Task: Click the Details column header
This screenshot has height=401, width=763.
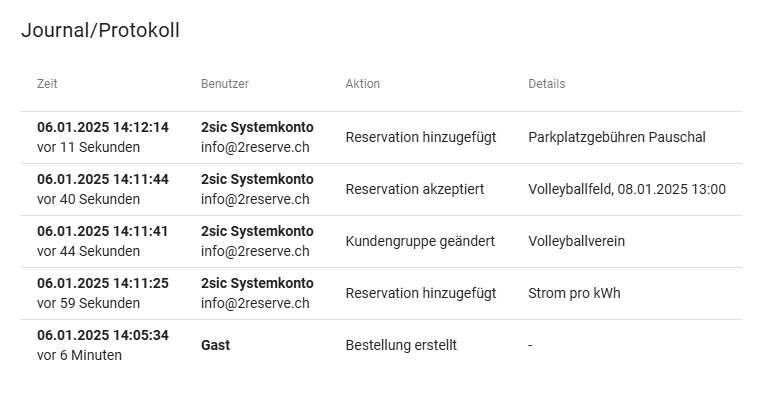Action: coord(546,84)
